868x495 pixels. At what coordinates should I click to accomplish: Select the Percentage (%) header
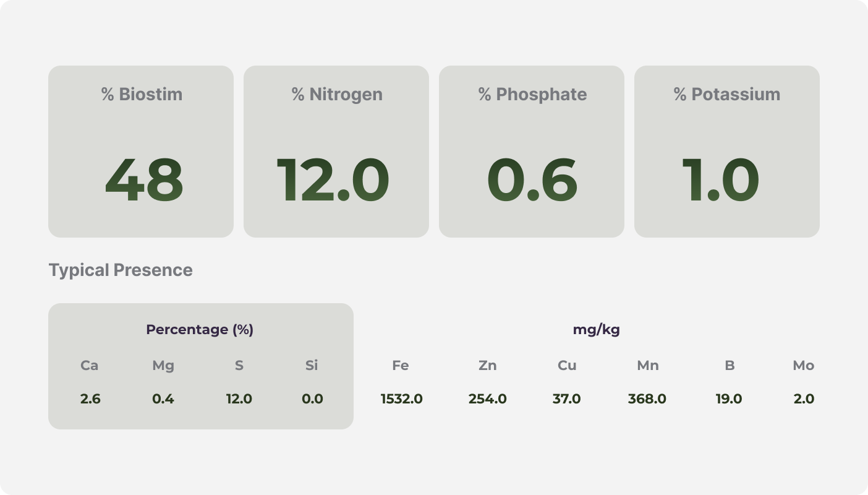pos(200,330)
